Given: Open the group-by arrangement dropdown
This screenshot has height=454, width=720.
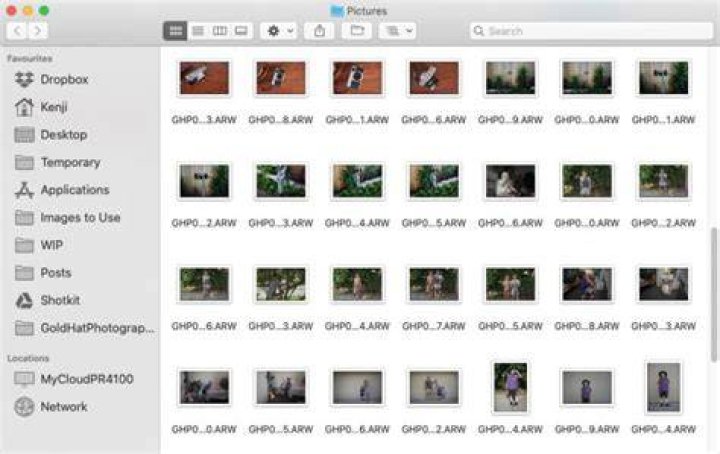Looking at the screenshot, I should coord(398,31).
